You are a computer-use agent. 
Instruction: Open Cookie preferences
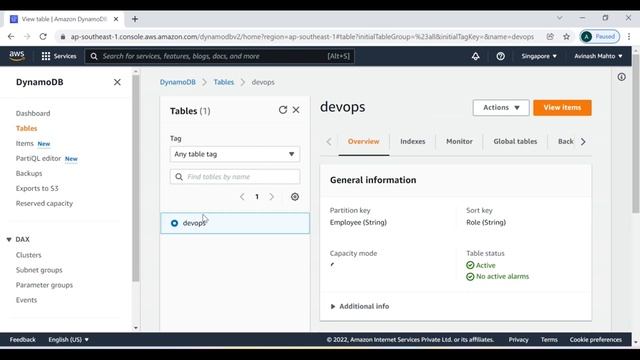[x=596, y=340]
